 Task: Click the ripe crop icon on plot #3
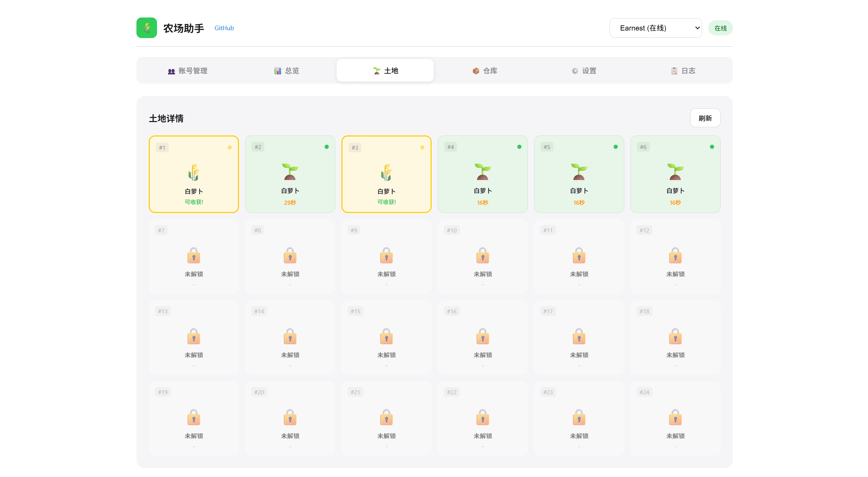tap(386, 172)
